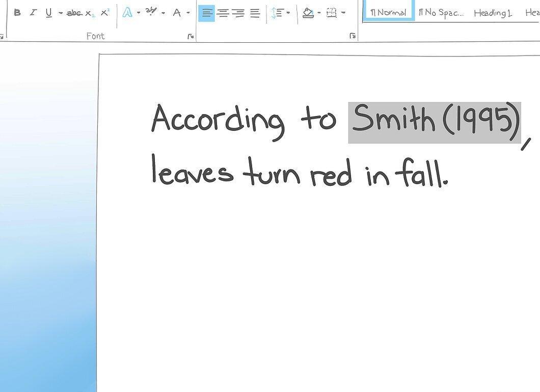
Task: Align the paragraph to the right
Action: point(238,13)
